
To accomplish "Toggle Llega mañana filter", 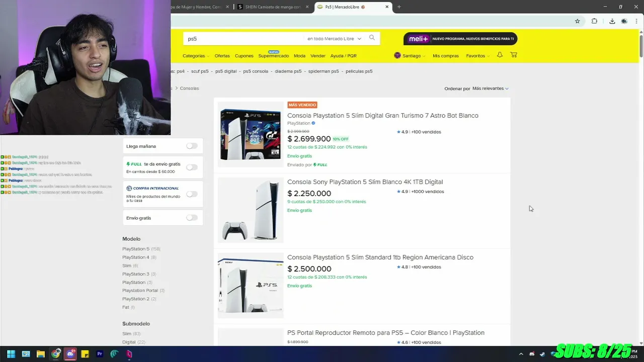I will coord(192,146).
